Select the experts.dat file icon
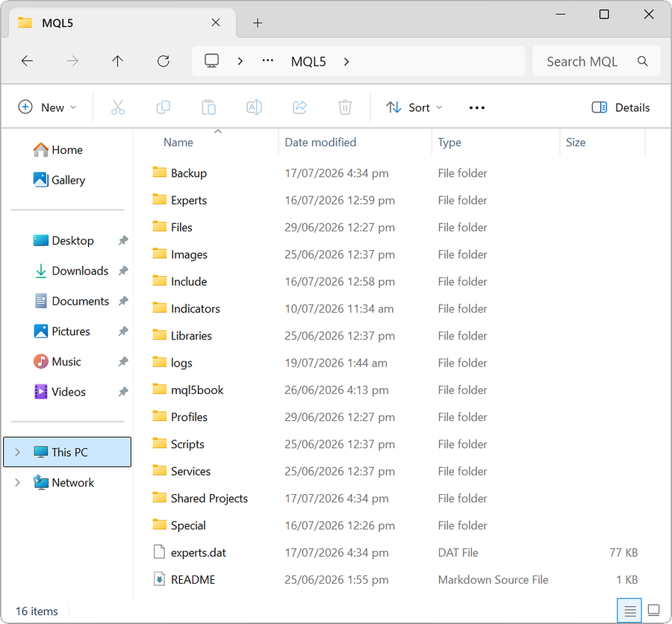The image size is (672, 624). click(160, 552)
